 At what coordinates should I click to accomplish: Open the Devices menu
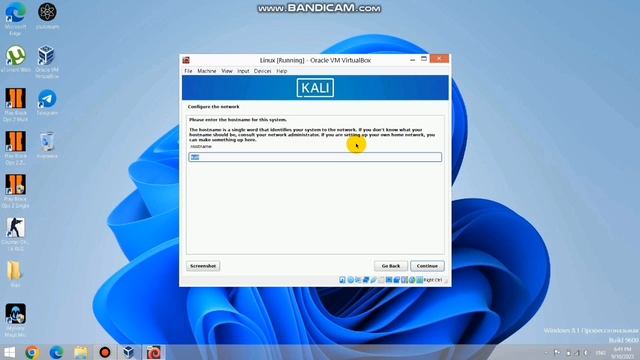(x=262, y=71)
